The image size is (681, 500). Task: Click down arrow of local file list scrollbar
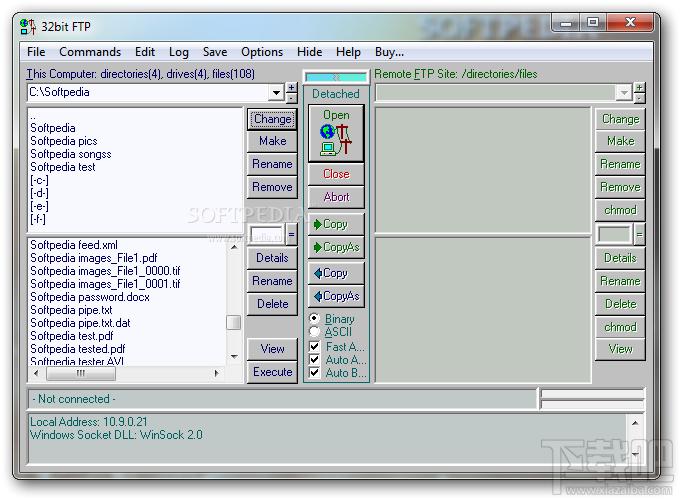pyautogui.click(x=234, y=357)
